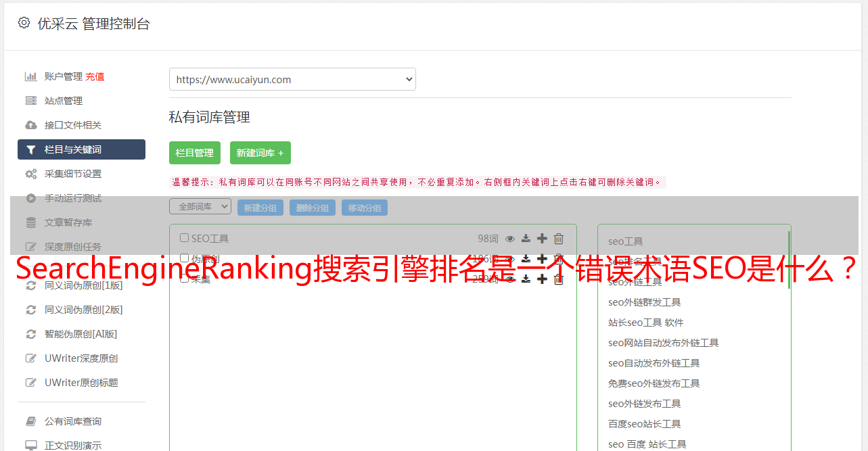
Task: Click the book icon beside 公有词库查询
Action: pos(31,421)
